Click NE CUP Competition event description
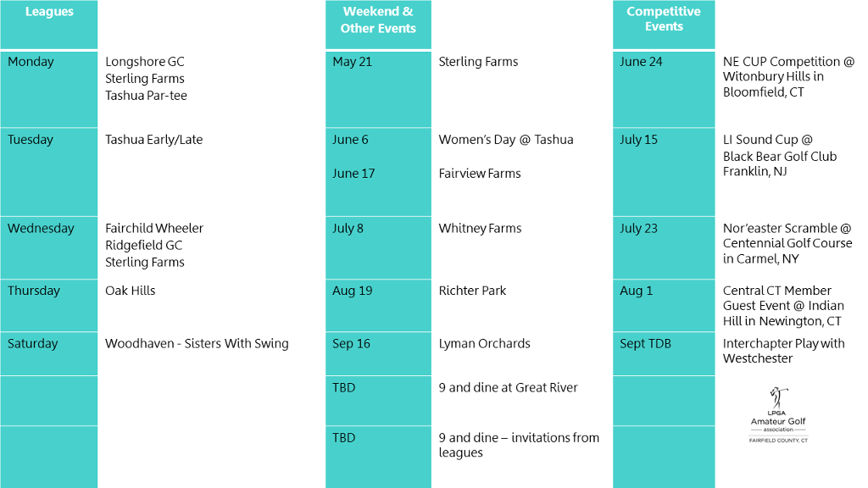 pos(788,77)
